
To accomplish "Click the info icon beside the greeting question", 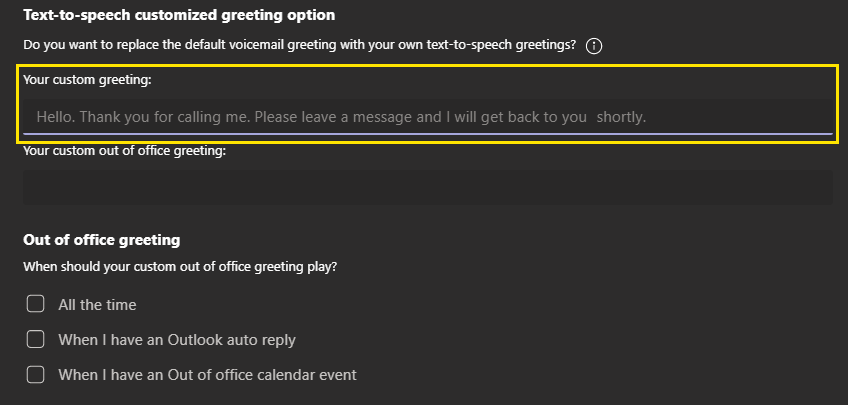I will 594,46.
